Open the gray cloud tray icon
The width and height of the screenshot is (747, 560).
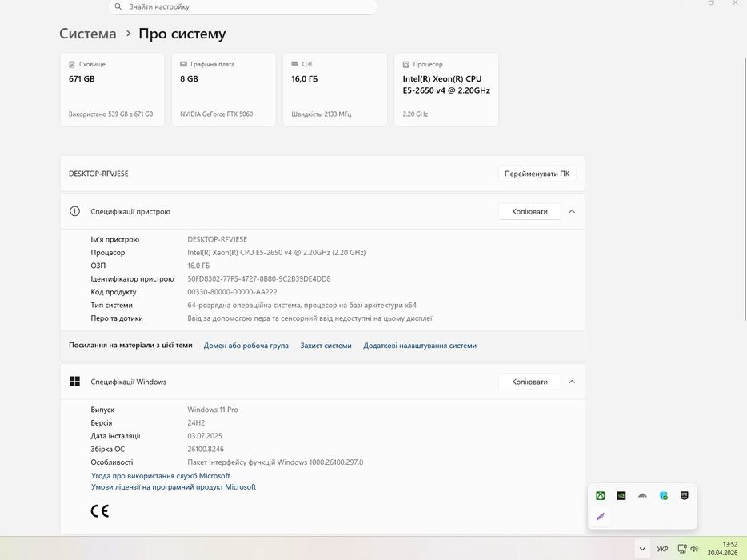pyautogui.click(x=642, y=496)
